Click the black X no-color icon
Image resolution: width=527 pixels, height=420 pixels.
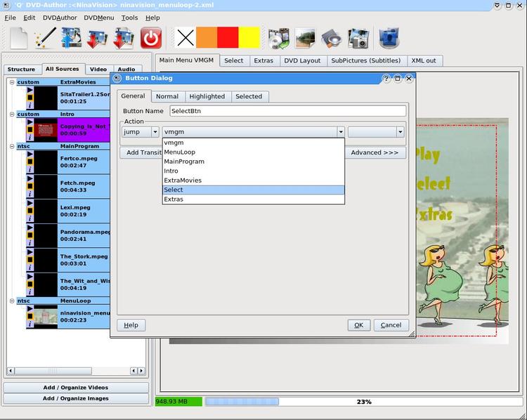pyautogui.click(x=186, y=38)
